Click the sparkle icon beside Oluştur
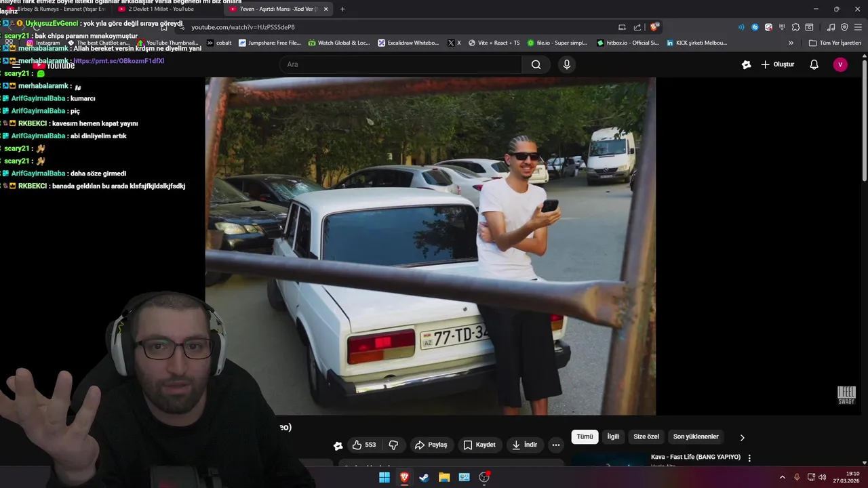This screenshot has width=868, height=488. pyautogui.click(x=746, y=64)
